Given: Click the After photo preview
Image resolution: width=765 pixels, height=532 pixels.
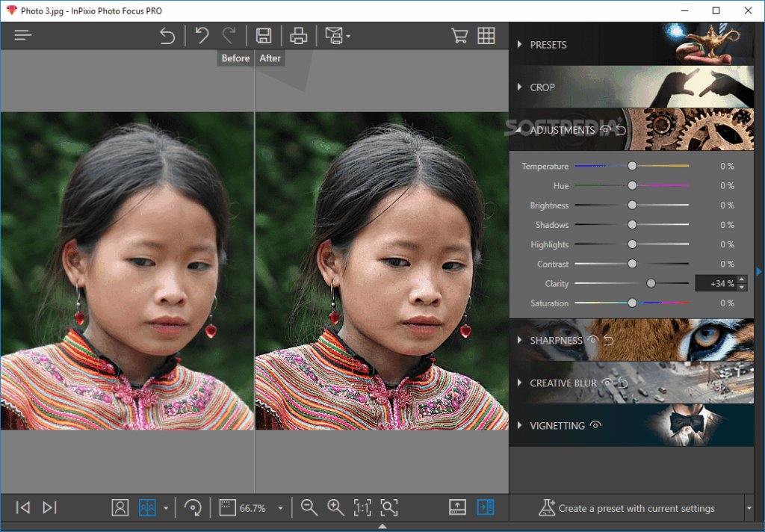Looking at the screenshot, I should (382, 271).
